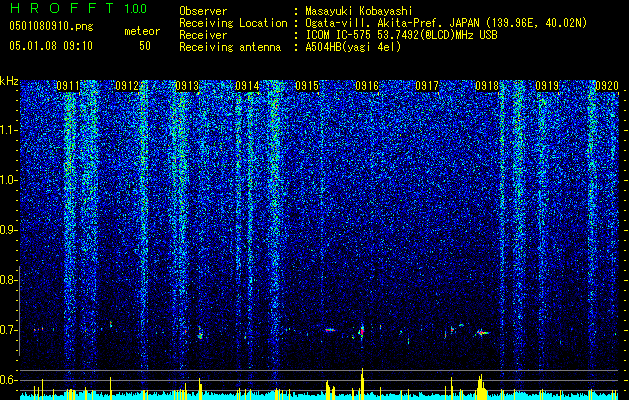Click the 0915 time marker
Image resolution: width=629 pixels, height=400 pixels.
click(307, 86)
